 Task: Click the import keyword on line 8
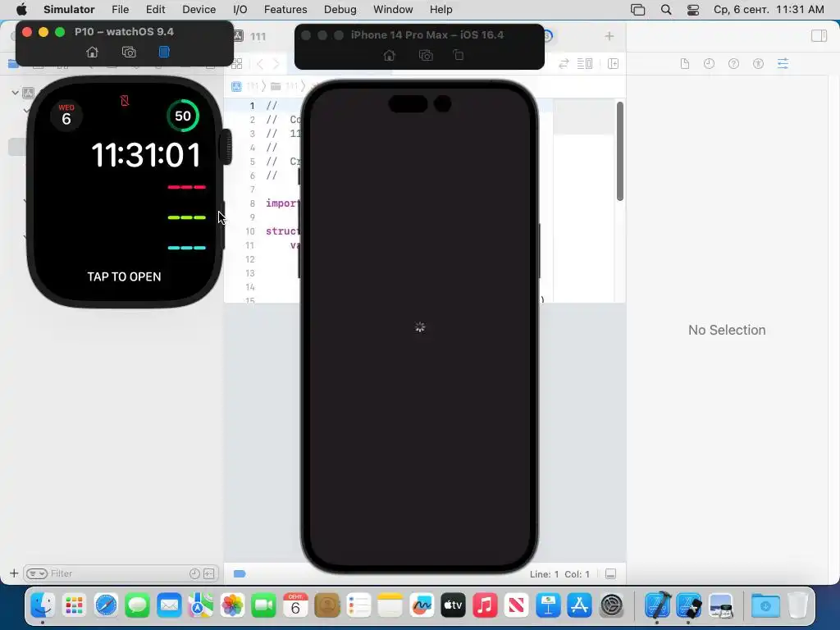point(282,203)
